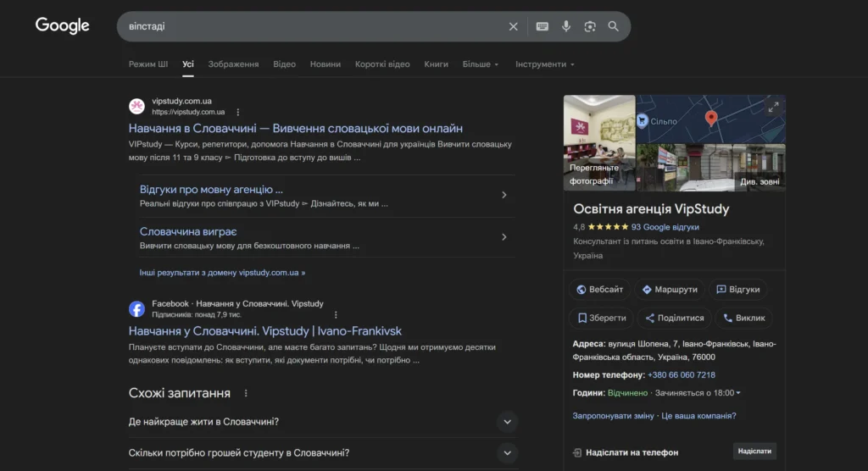Image resolution: width=868 pixels, height=471 pixels.
Task: Click the Сільпо store marker on the map
Action: pos(643,120)
